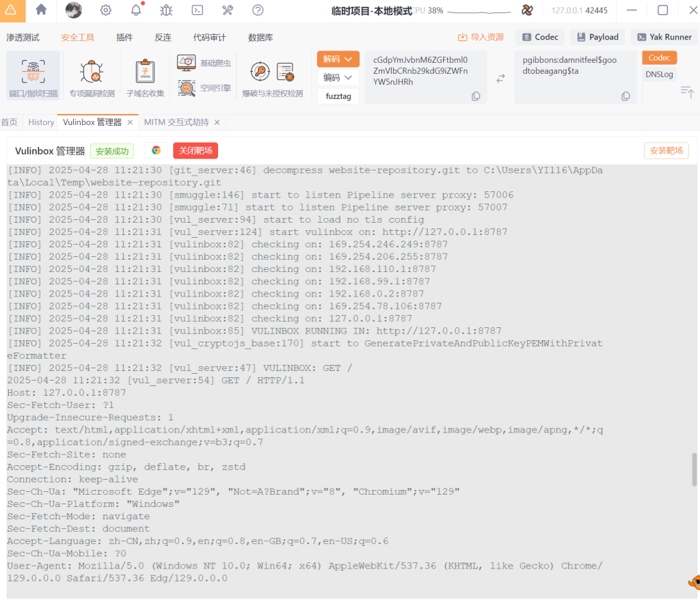This screenshot has width=700, height=604.
Task: Launch the basic crawler tool
Action: pos(204,64)
